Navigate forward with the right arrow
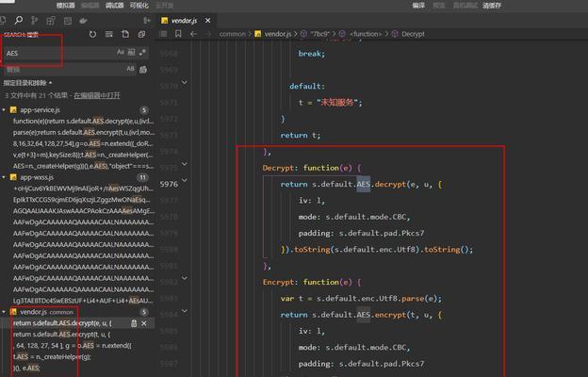The width and height of the screenshot is (588, 377). click(208, 34)
